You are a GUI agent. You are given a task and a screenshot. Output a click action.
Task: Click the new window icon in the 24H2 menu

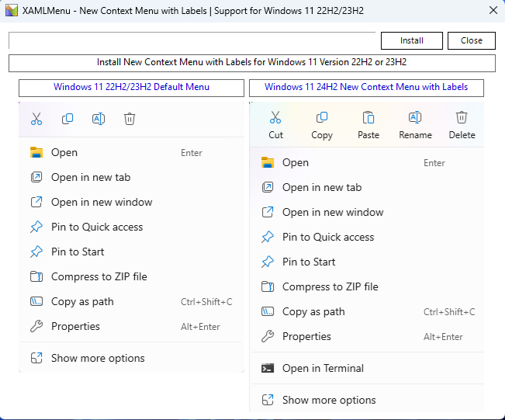click(268, 212)
